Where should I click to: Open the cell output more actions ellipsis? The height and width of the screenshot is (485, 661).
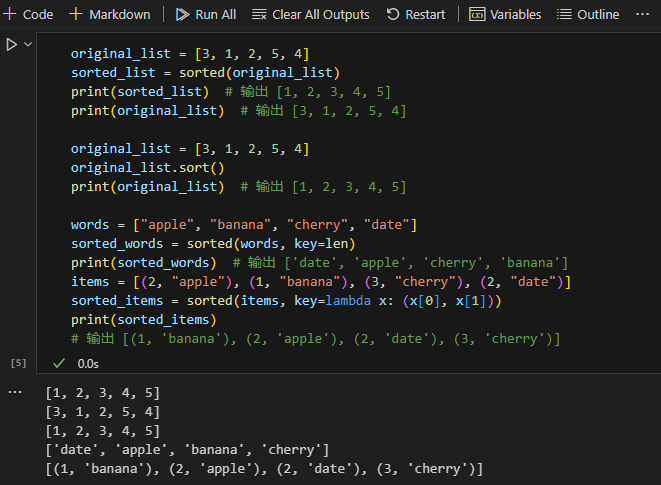(x=15, y=392)
